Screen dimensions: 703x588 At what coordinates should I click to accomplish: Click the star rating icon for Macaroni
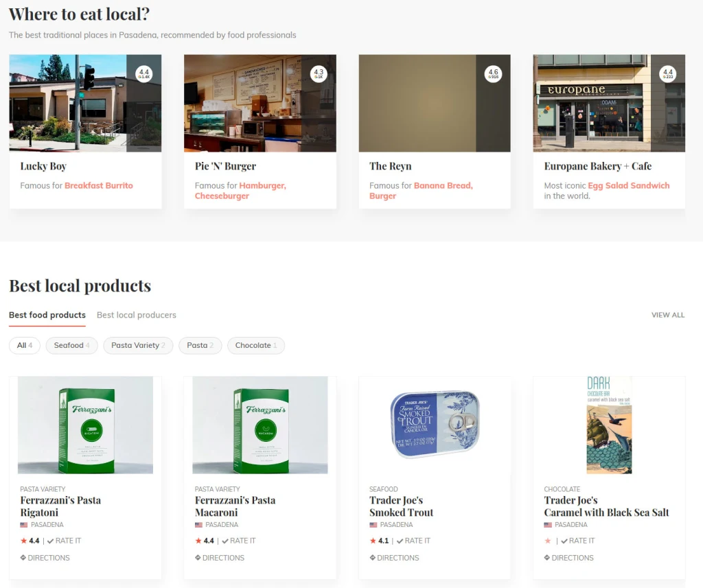point(198,541)
